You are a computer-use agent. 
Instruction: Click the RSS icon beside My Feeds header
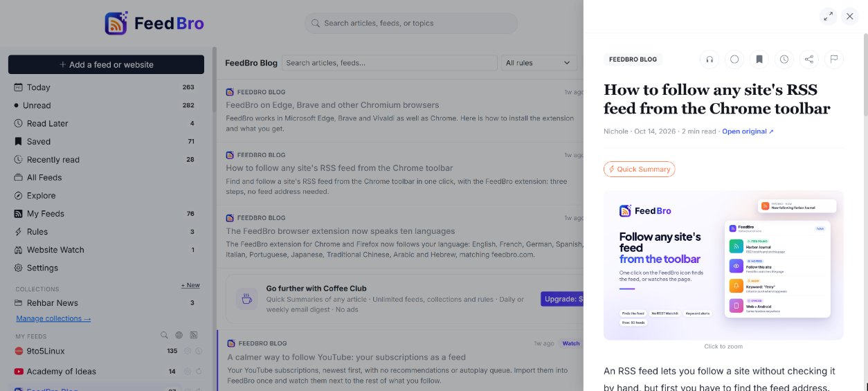pos(194,335)
